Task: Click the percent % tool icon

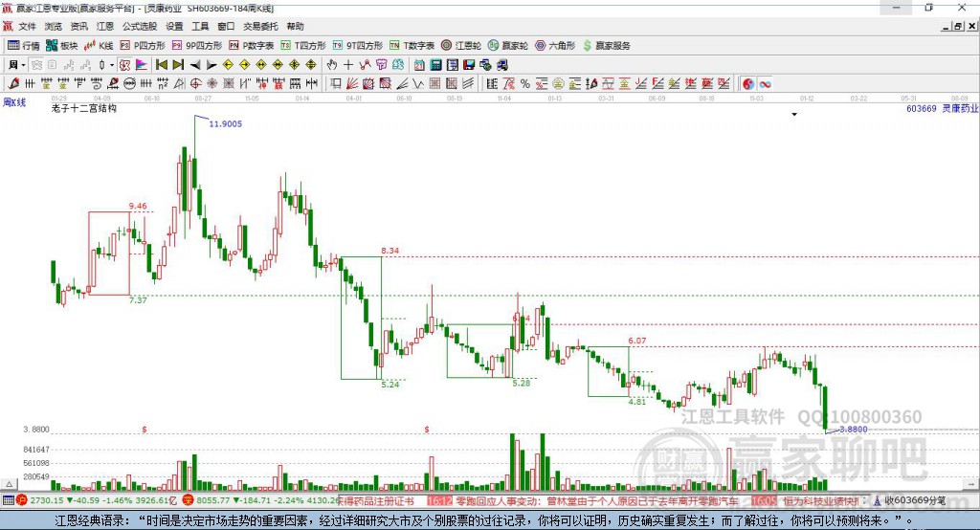Action: [525, 84]
